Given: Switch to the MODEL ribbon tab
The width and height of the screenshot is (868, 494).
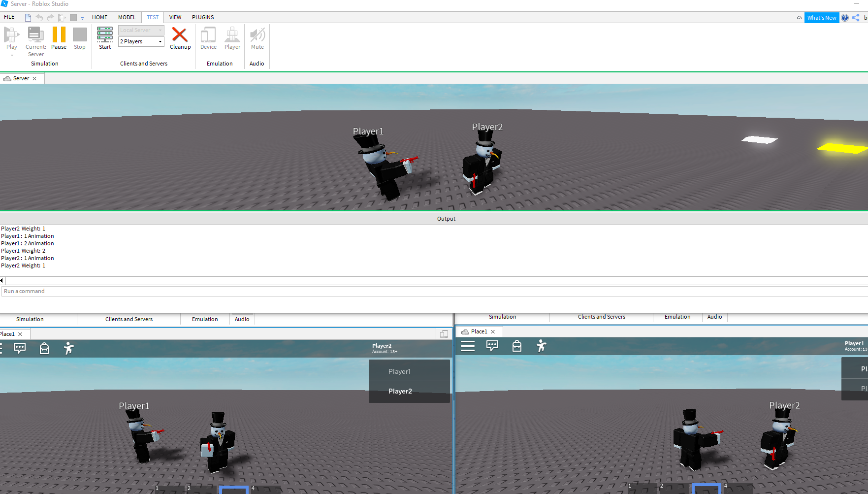Looking at the screenshot, I should click(127, 17).
